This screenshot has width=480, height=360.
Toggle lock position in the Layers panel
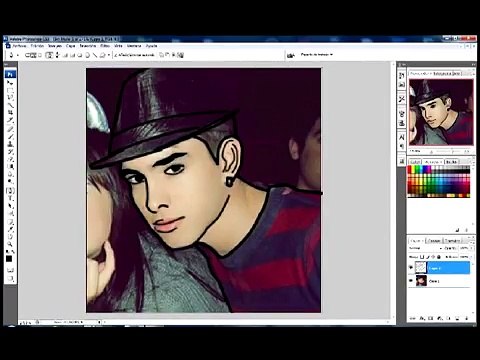433,257
